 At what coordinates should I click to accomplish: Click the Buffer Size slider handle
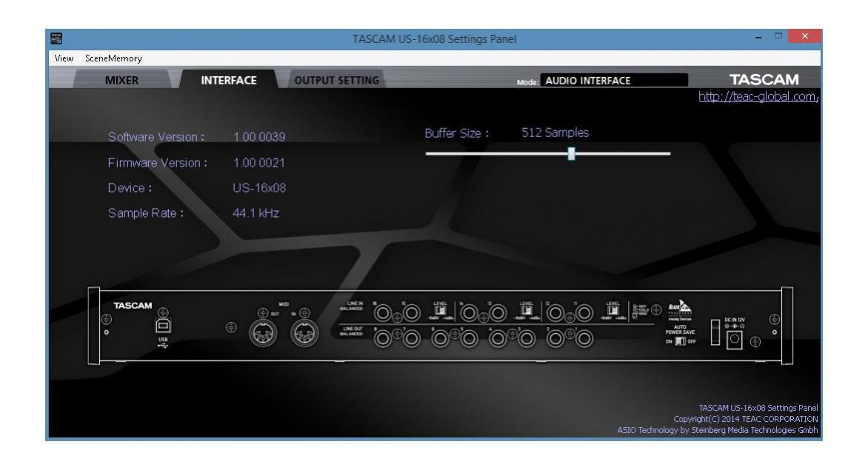click(571, 153)
